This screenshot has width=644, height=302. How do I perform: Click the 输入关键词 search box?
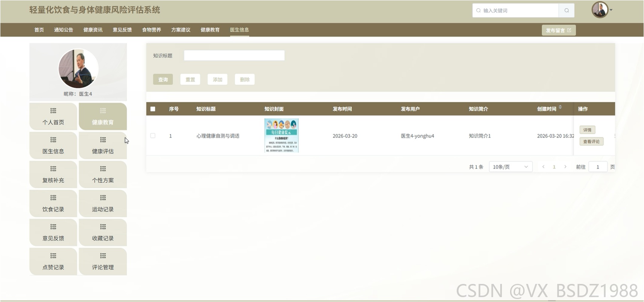click(x=516, y=11)
